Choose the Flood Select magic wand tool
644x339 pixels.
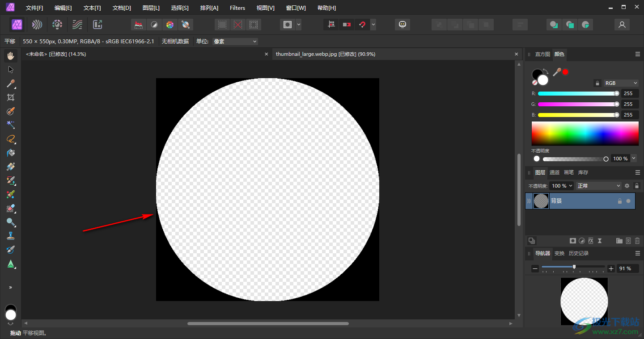[x=11, y=125]
